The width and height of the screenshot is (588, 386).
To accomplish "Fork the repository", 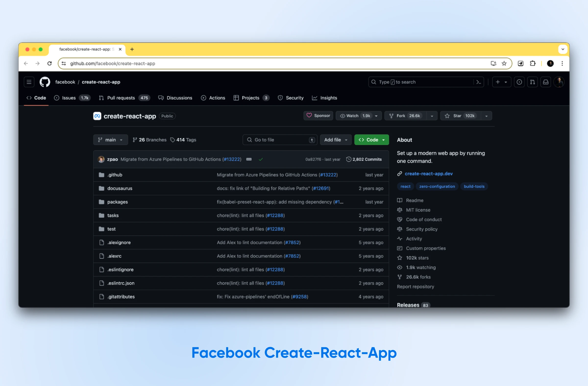I will tap(405, 116).
